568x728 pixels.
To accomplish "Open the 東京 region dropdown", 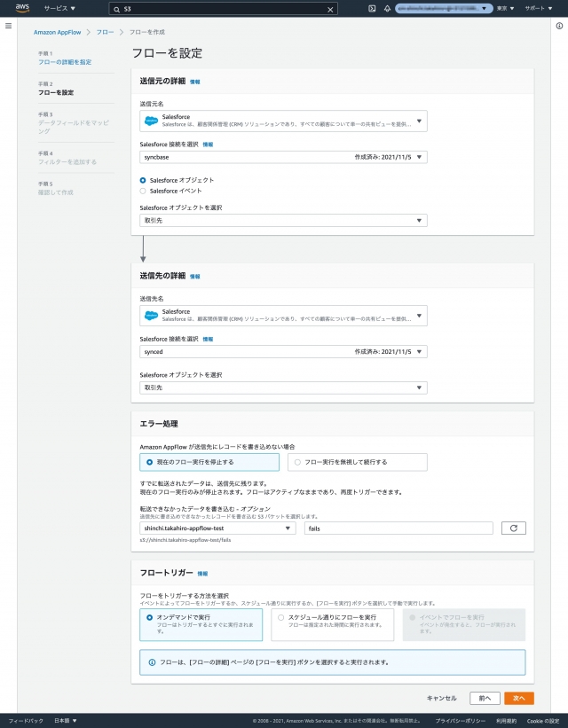I will click(x=506, y=8).
